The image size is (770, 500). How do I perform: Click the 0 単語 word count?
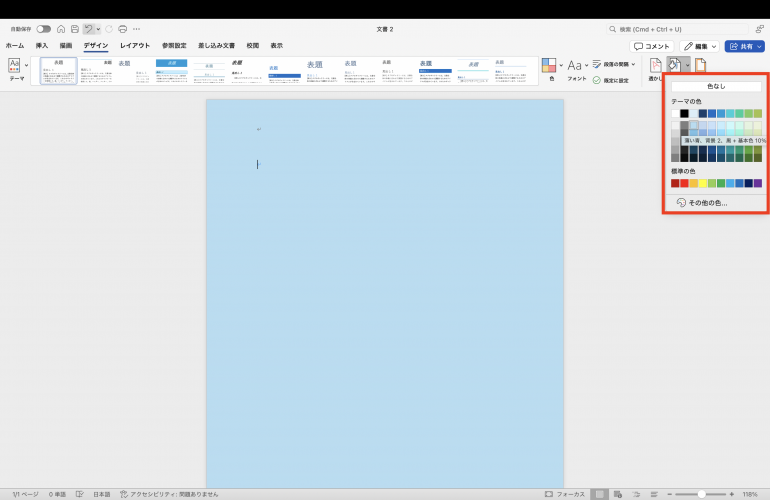[57, 494]
